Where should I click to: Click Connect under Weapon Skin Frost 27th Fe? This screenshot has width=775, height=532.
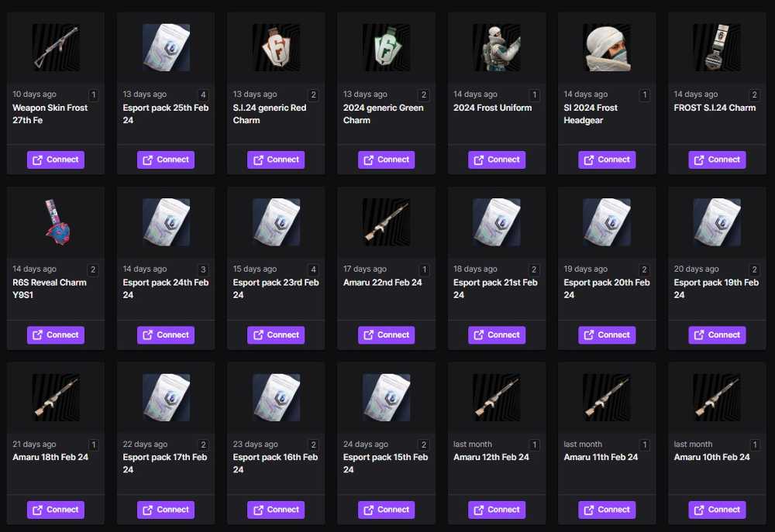pyautogui.click(x=56, y=160)
